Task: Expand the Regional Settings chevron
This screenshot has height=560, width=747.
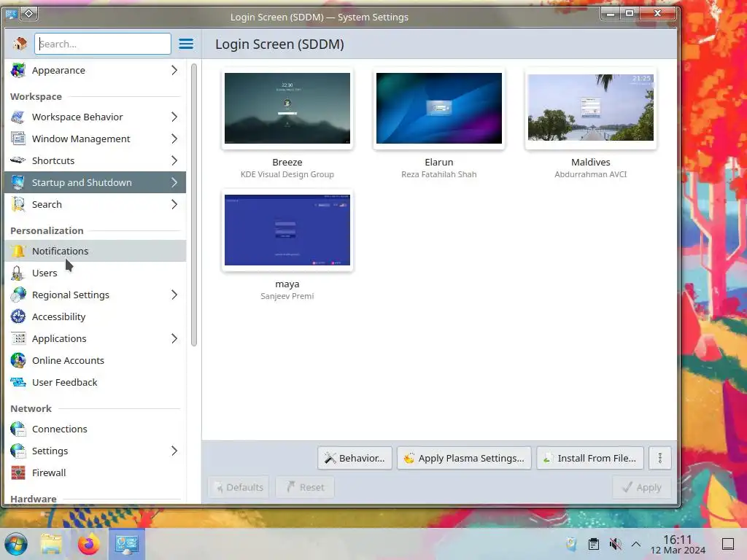Action: click(x=174, y=295)
